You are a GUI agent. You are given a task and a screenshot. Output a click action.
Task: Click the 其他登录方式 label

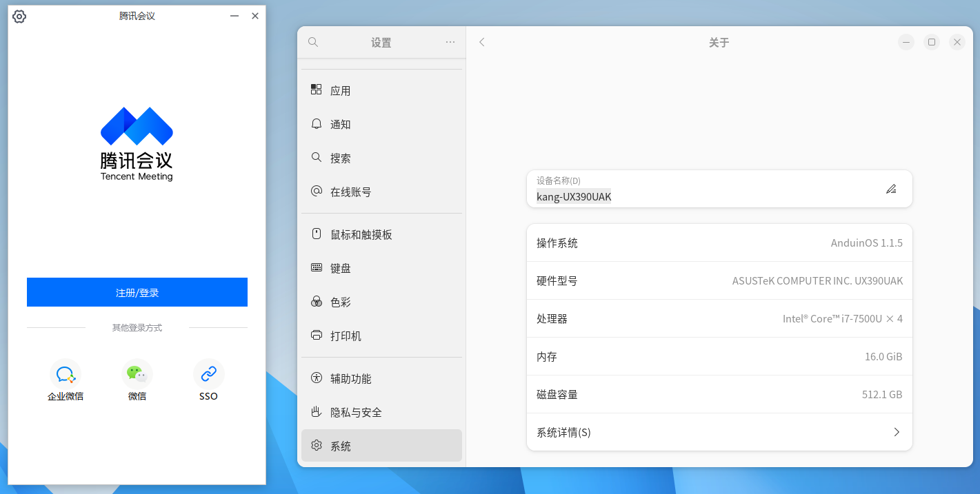click(137, 328)
